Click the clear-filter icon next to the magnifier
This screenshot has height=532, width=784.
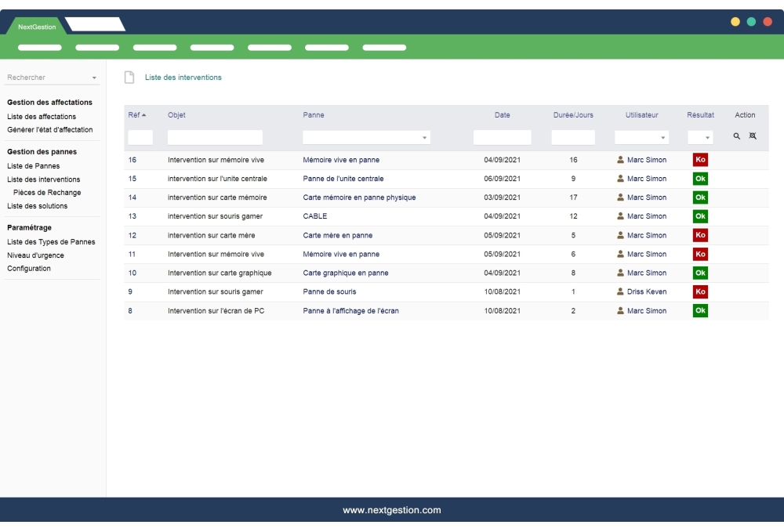[753, 136]
